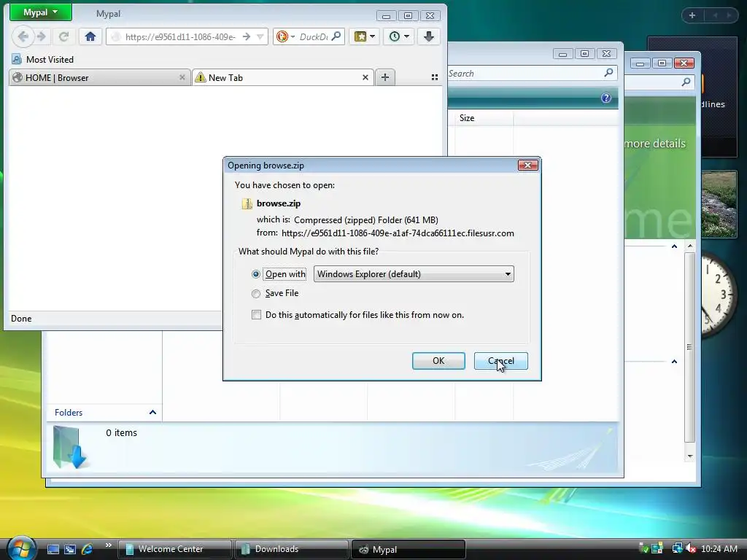The image size is (747, 560).
Task: Click the URL address field in Mypal
Action: click(x=181, y=36)
